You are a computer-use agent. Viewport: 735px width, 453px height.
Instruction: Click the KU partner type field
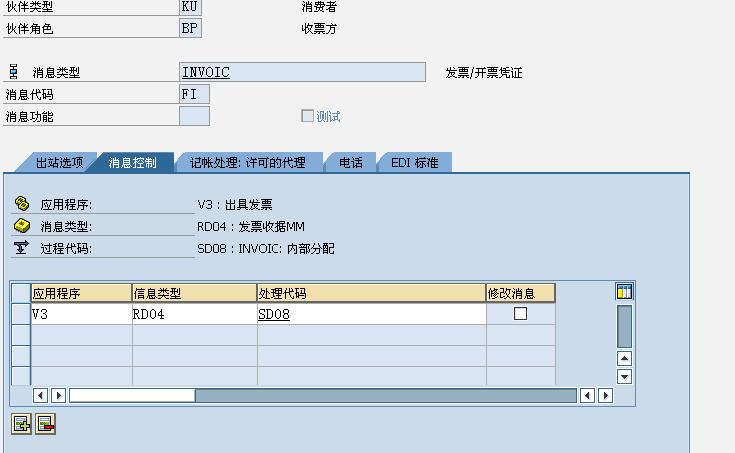(x=190, y=7)
